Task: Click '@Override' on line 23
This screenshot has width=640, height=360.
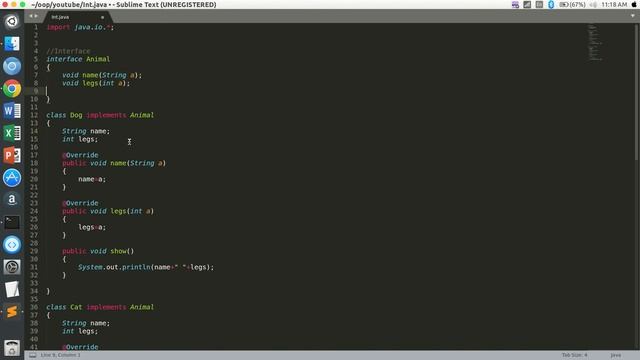Action: 80,203
